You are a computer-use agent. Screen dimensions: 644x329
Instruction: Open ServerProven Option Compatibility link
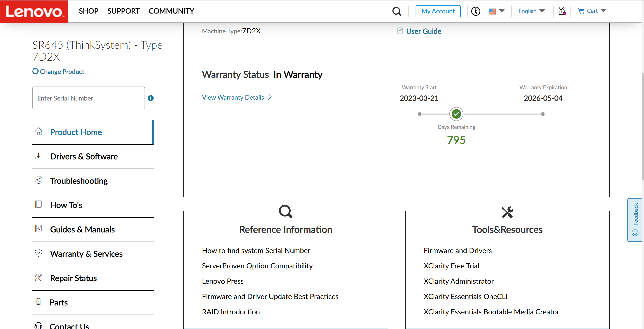pyautogui.click(x=257, y=266)
